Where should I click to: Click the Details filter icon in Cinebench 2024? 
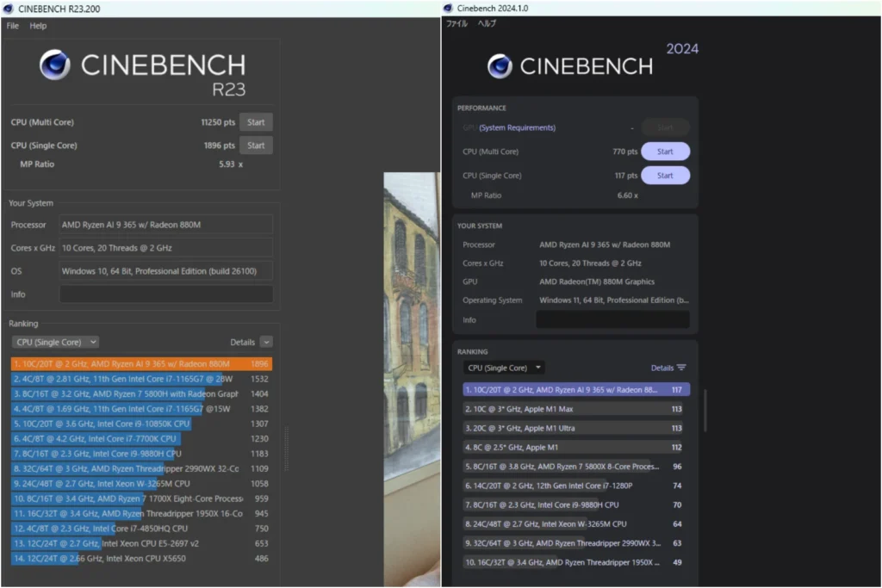pyautogui.click(x=681, y=368)
